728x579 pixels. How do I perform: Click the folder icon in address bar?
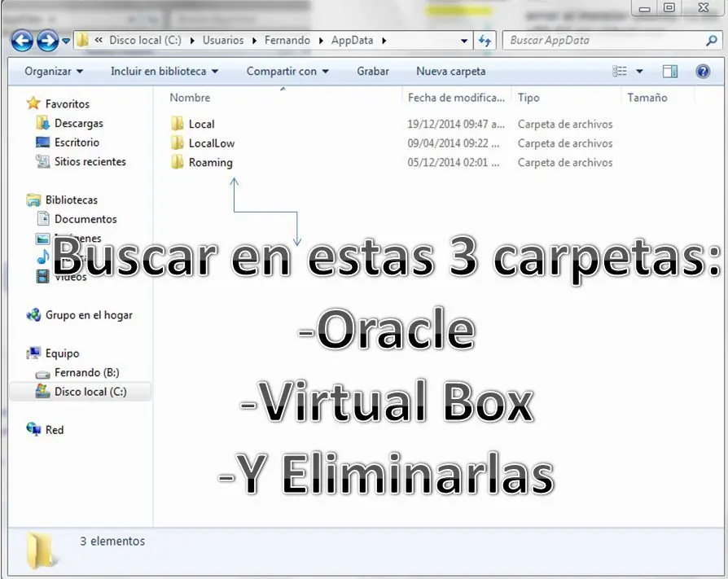pos(82,40)
